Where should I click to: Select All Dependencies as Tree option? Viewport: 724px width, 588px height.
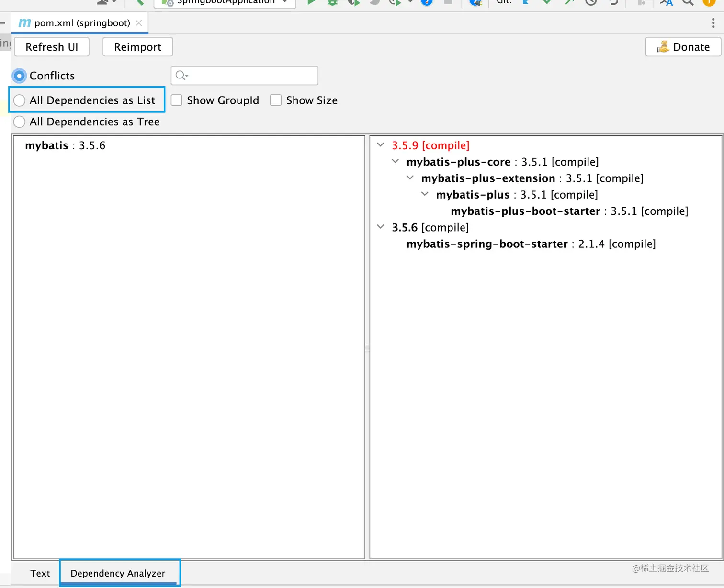point(19,122)
